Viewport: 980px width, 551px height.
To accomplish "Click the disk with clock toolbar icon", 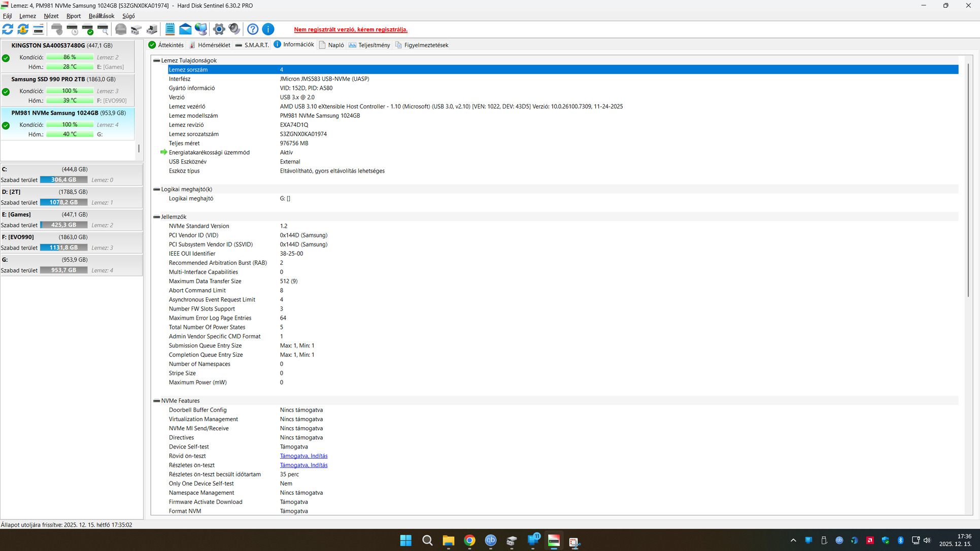I will tap(73, 29).
